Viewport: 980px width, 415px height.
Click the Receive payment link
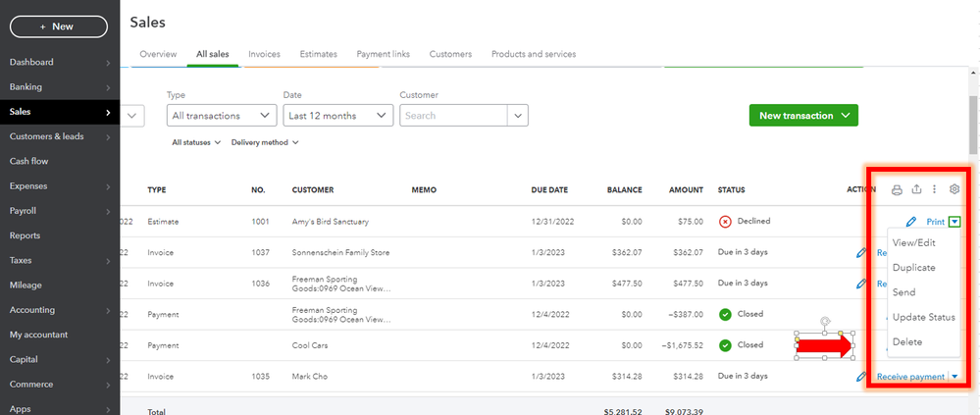[x=909, y=377]
